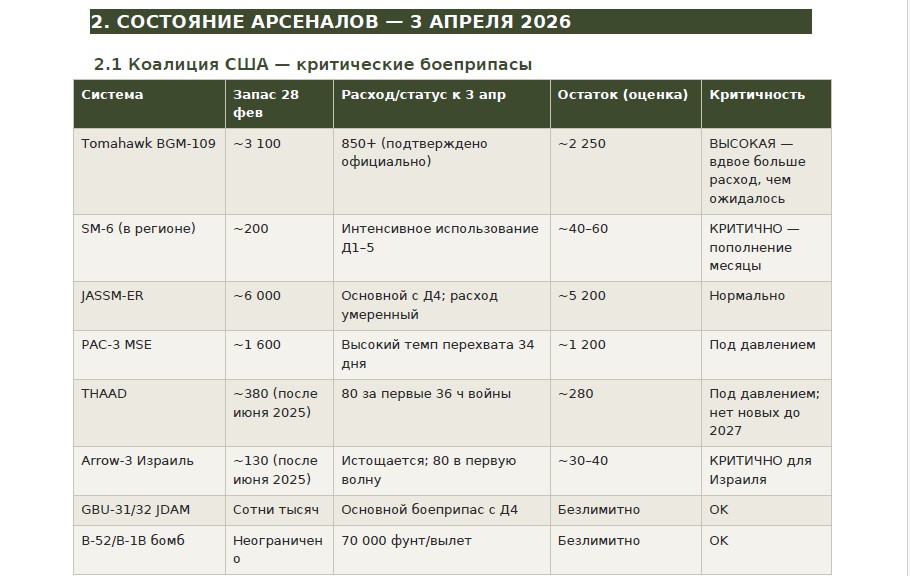Select the 'Нормально' criticality cell

coord(747,296)
